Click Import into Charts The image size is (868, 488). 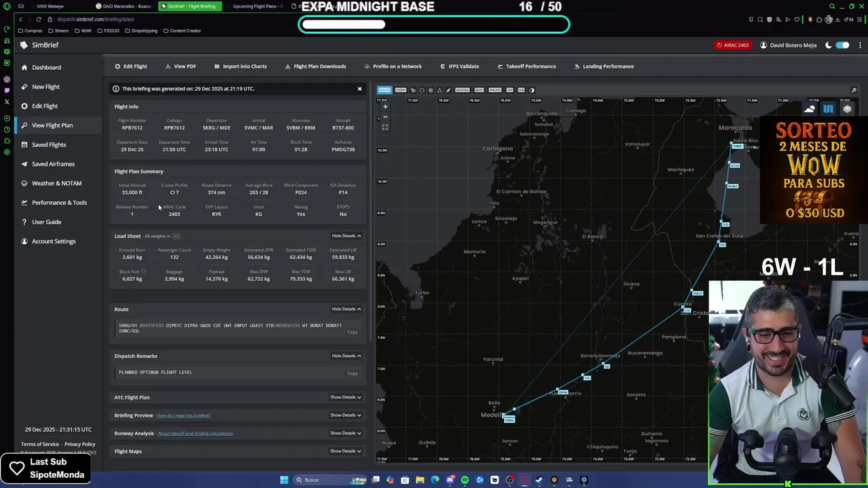(240, 66)
